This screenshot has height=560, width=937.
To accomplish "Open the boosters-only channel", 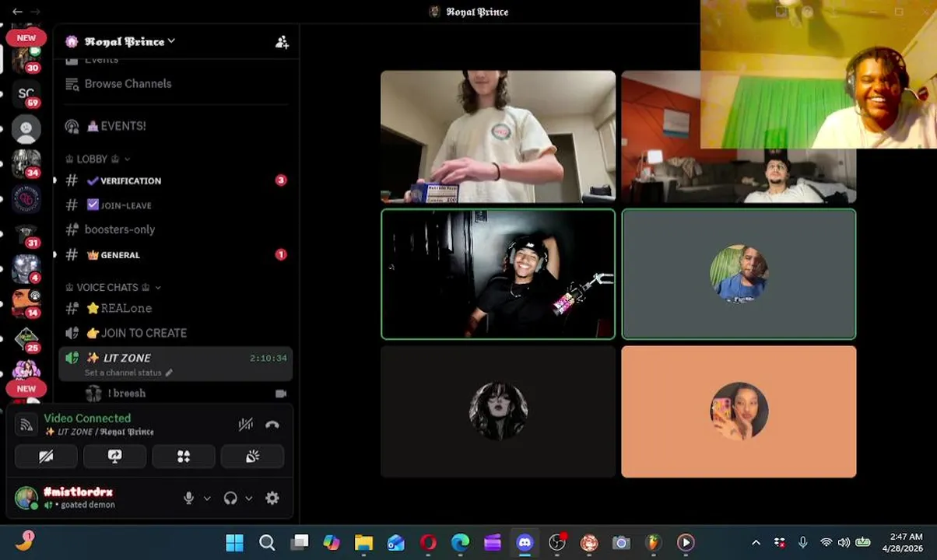I will pyautogui.click(x=176, y=229).
